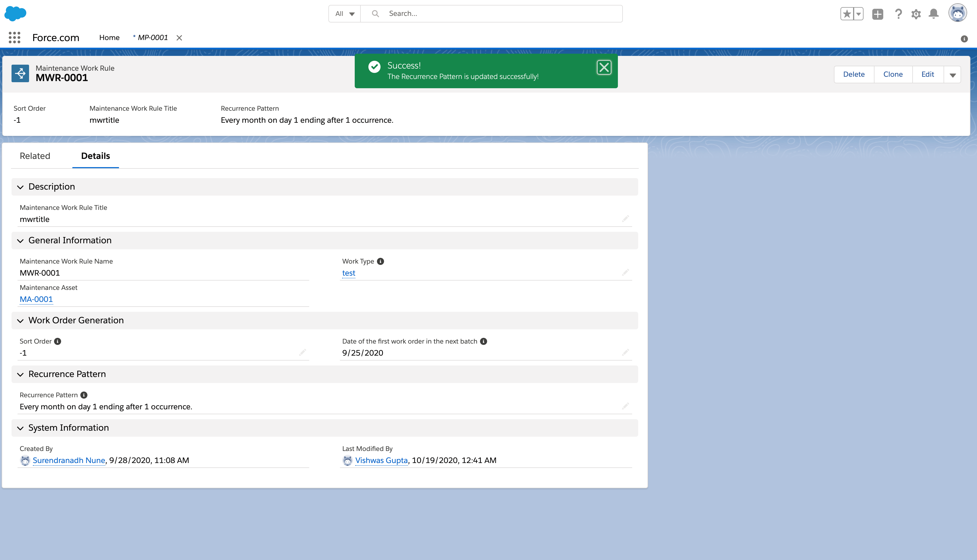Open the Help question mark icon
Image resolution: width=977 pixels, height=560 pixels.
898,14
